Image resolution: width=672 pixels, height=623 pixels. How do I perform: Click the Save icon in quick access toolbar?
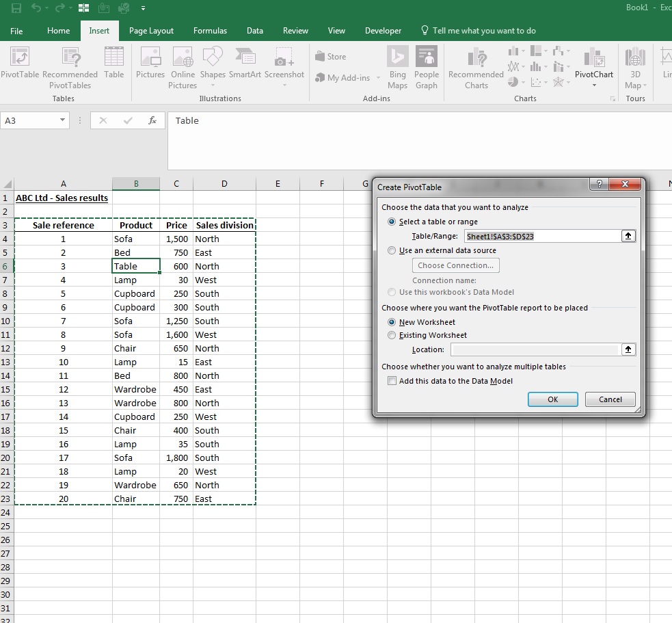16,8
